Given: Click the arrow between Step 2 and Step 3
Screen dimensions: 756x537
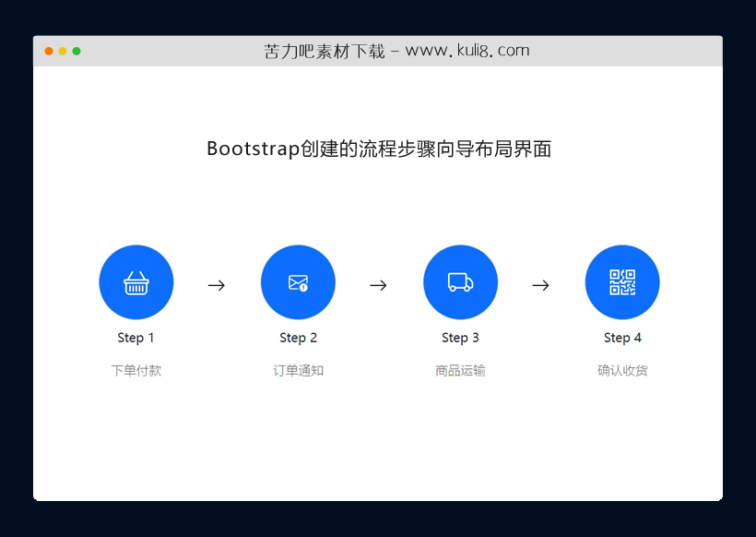Looking at the screenshot, I should coord(379,286).
